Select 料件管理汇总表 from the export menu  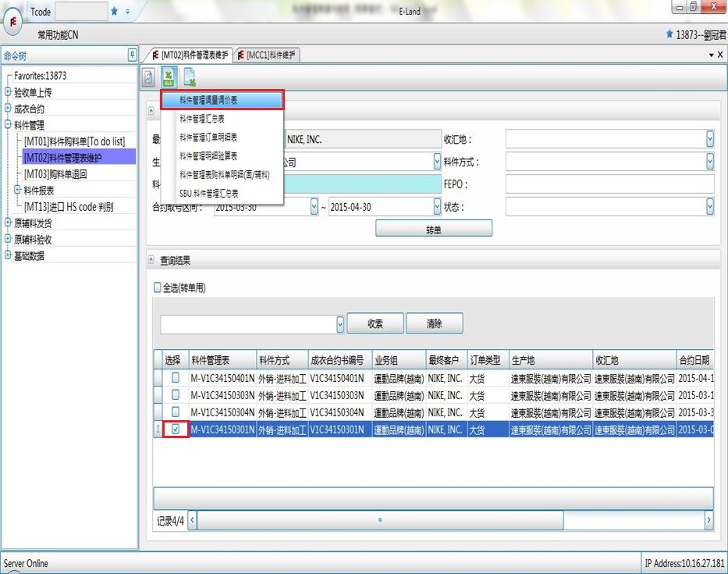click(202, 119)
